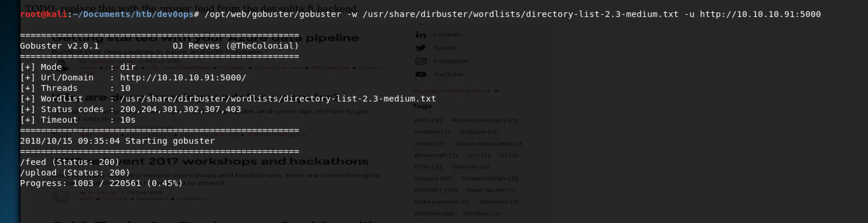Screen dimensions: 868x223
Task: Click the Instagram camera icon
Action: pos(421,61)
